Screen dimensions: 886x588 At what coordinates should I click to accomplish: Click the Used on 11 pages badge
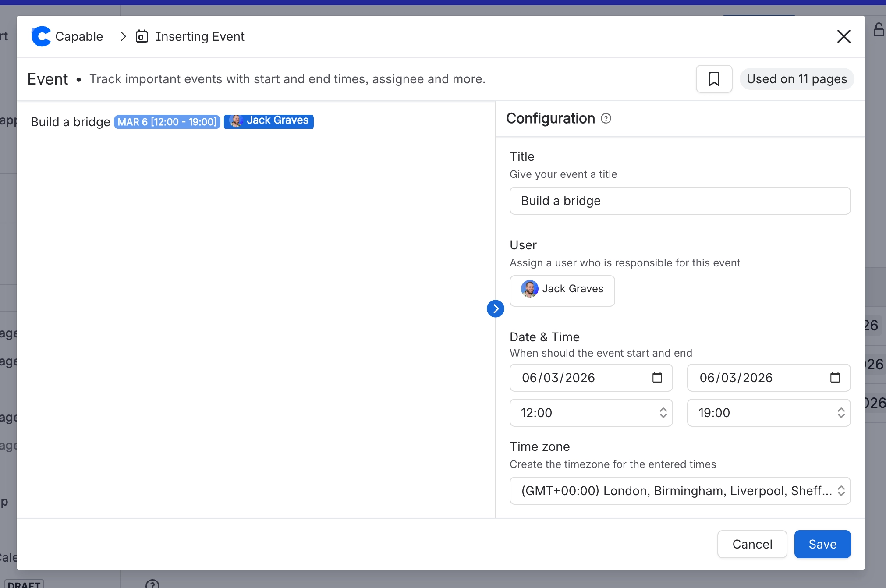(796, 79)
